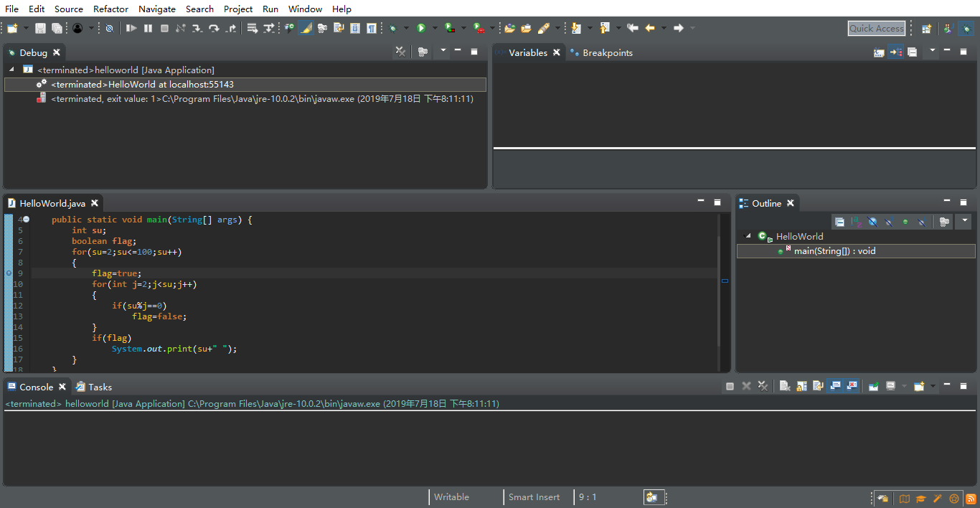Click the Next Annotation icon

(x=575, y=28)
